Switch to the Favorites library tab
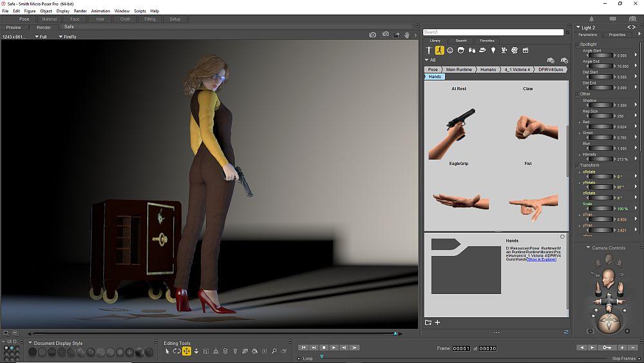644x363 pixels. pyautogui.click(x=487, y=41)
